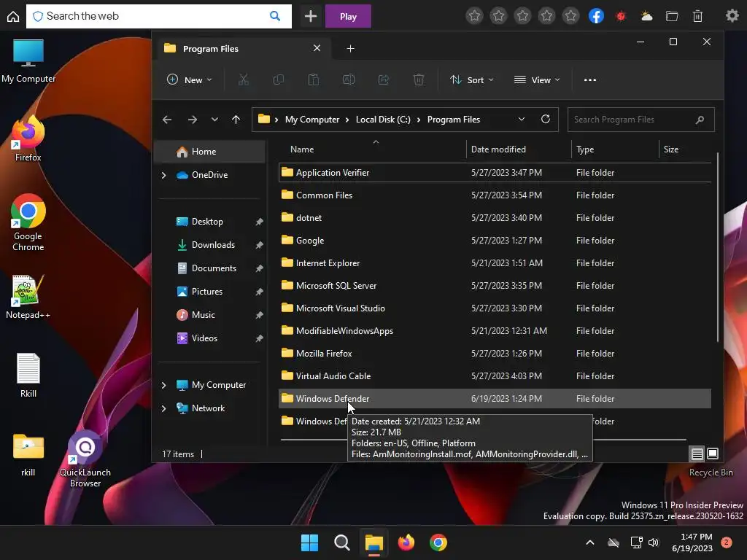Switch to large thumbnails view icon
The width and height of the screenshot is (747, 560).
pyautogui.click(x=713, y=454)
